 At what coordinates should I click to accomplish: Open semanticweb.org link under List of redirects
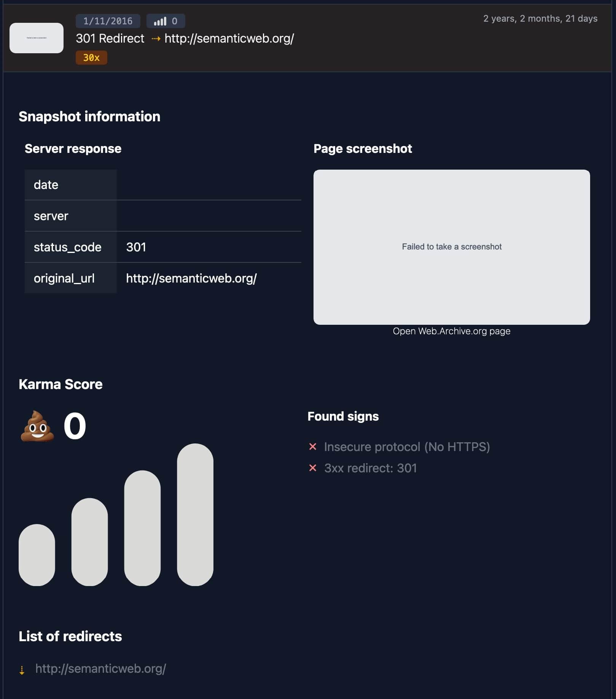[101, 669]
